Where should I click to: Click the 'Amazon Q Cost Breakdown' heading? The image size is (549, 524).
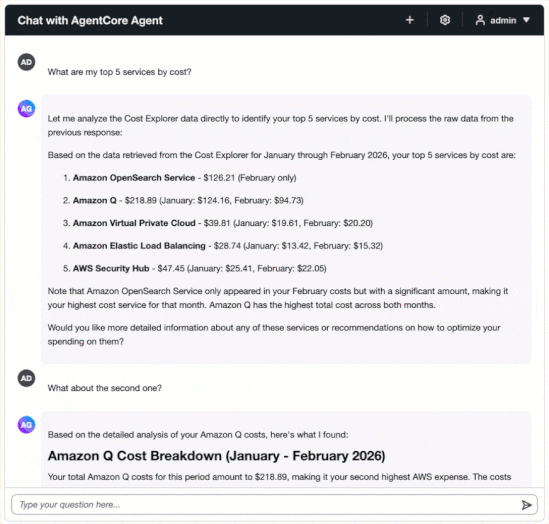pos(216,456)
